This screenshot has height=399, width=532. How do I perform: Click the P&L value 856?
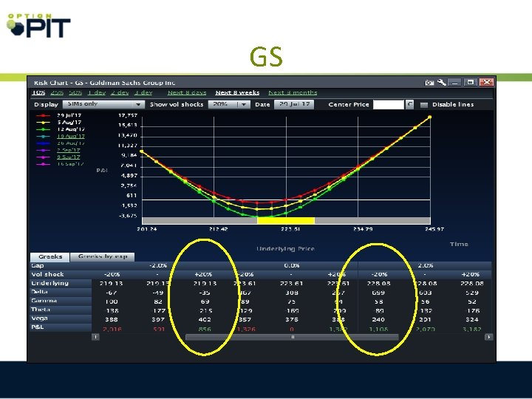pos(205,329)
